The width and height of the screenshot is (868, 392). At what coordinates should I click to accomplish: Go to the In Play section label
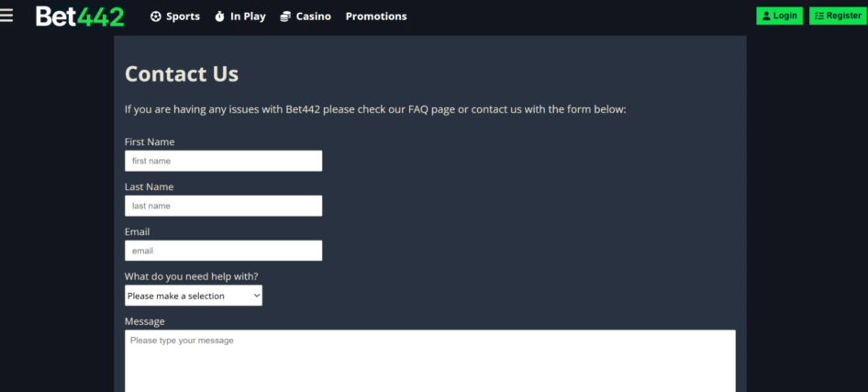coord(248,17)
